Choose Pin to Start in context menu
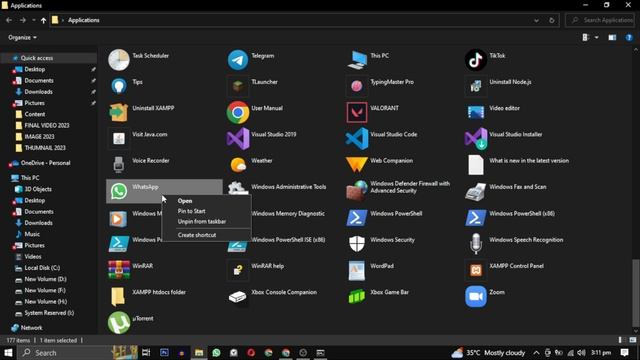Screen dimensions: 640x360 191,211
